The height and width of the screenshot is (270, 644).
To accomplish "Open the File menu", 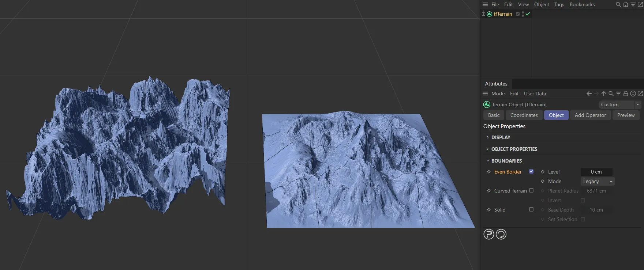I will click(495, 4).
